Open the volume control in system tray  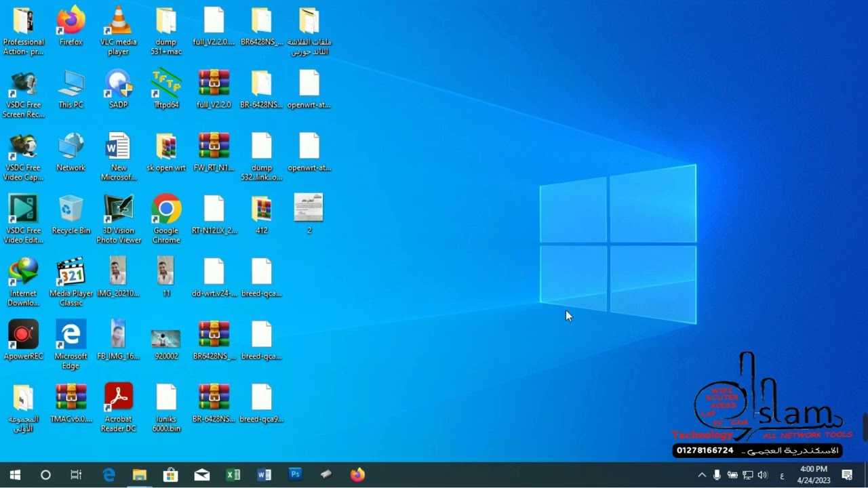point(763,475)
